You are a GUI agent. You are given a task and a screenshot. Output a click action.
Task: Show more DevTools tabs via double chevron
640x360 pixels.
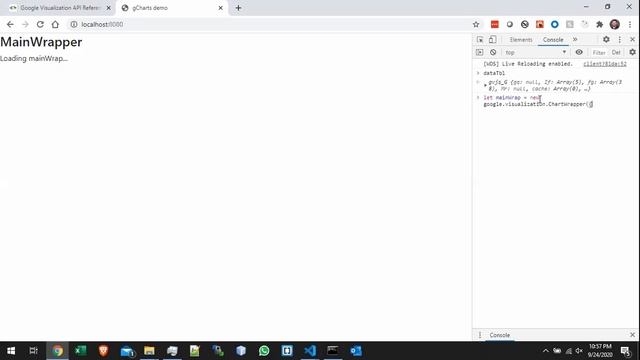click(x=575, y=40)
